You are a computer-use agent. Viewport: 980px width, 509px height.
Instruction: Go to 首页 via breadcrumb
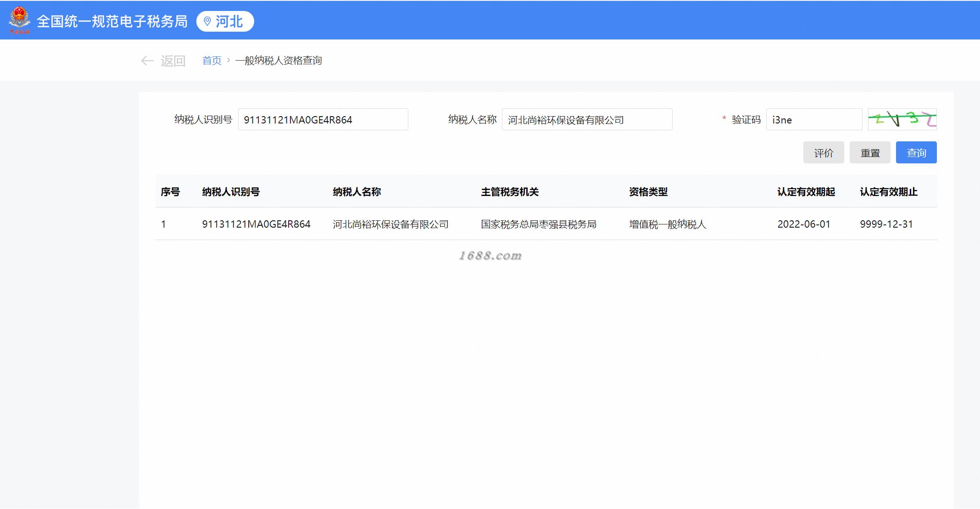212,61
